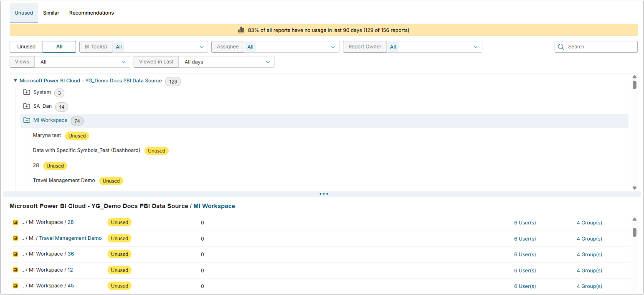Select the Unused filter toggle
Screen dimensions: 644x295
tap(26, 47)
